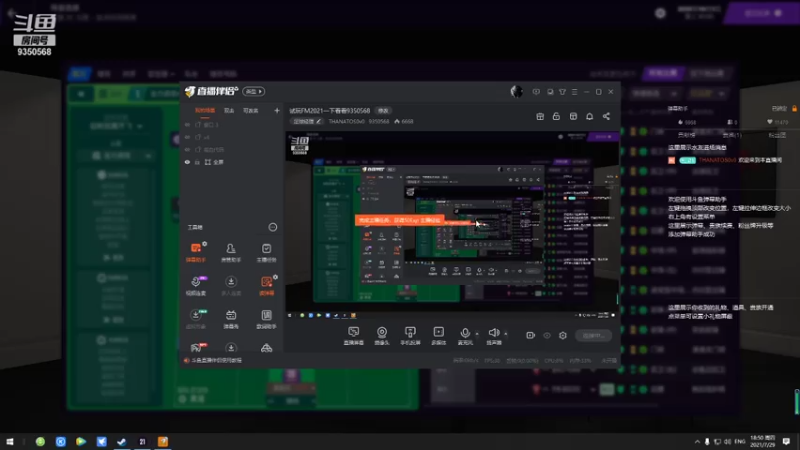The width and height of the screenshot is (800, 450).
Task: Open the hamburger menu in companion title bar
Action: 574,92
